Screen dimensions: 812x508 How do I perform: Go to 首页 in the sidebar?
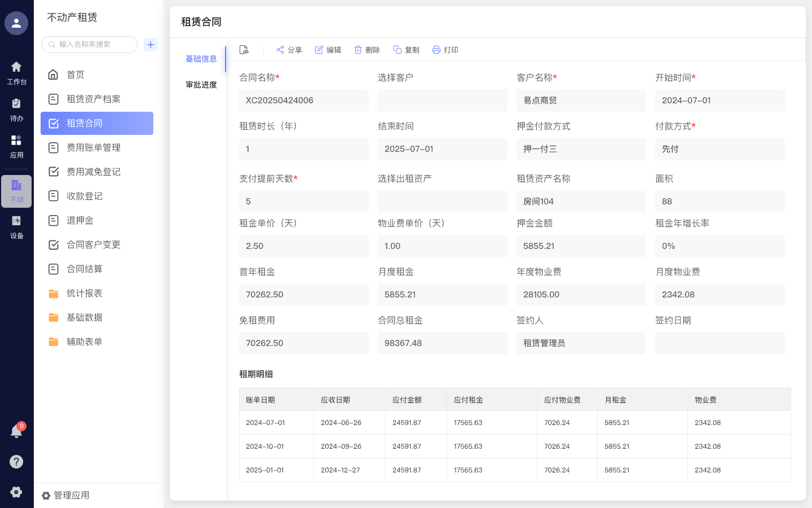(x=76, y=75)
